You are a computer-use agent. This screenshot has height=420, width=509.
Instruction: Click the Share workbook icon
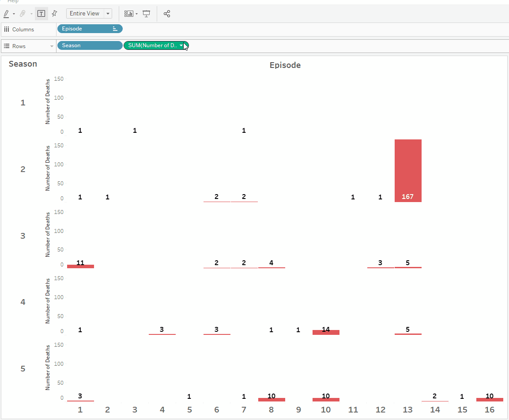click(167, 14)
